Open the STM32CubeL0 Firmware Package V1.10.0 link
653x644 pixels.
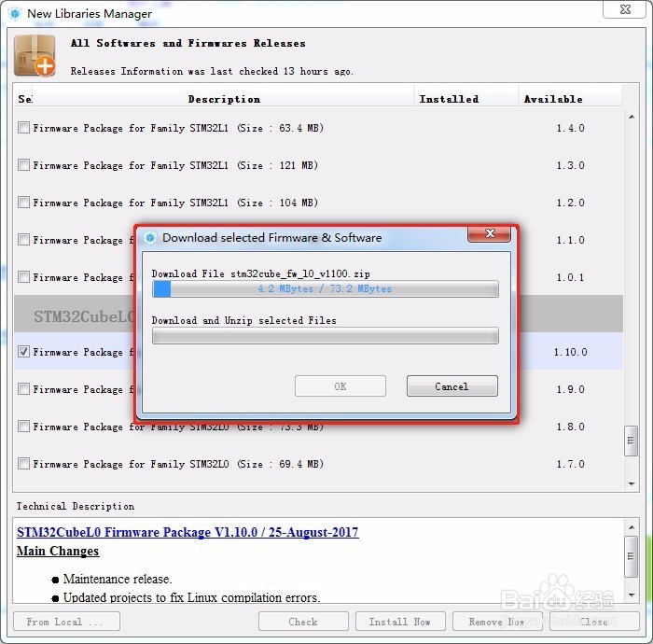(188, 532)
